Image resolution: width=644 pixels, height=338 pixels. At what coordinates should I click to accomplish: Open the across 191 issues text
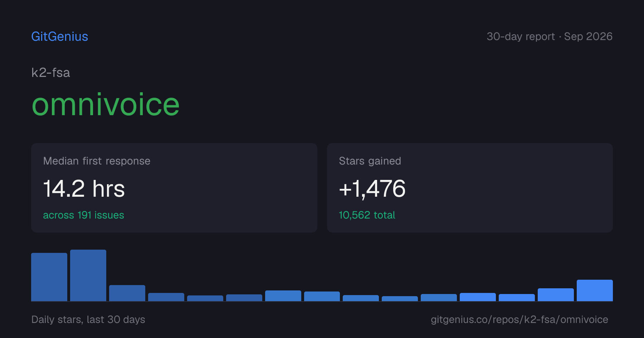(x=83, y=215)
